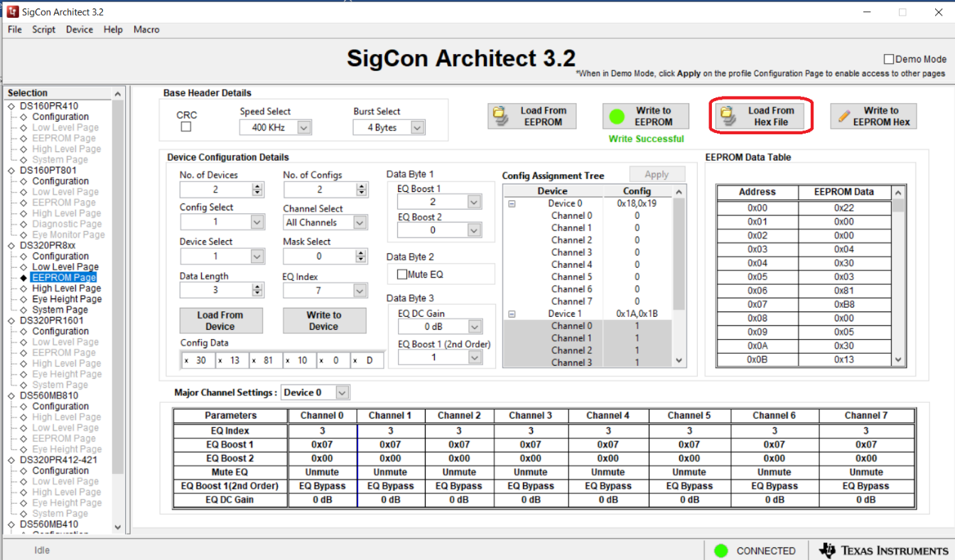Image resolution: width=955 pixels, height=560 pixels.
Task: Click the Device 0 config value 0x18,0x19
Action: (x=637, y=203)
